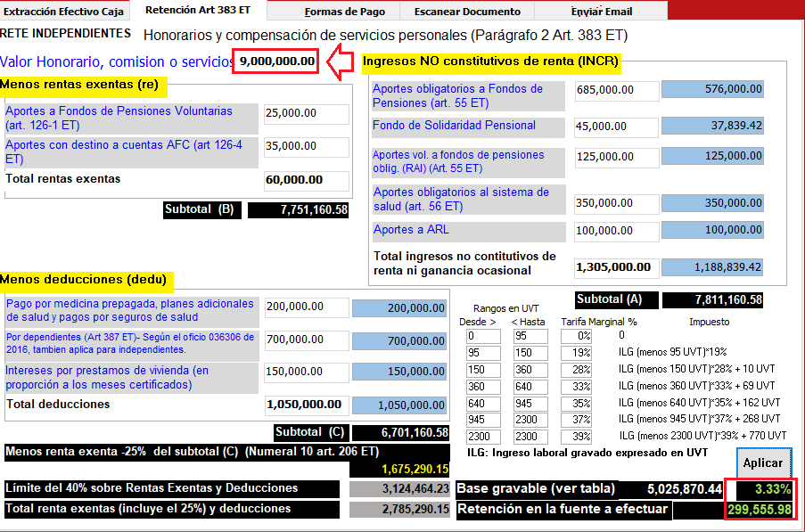Click the Subtotal (A) value 7,811,160.58
This screenshot has width=805, height=532.
point(712,299)
